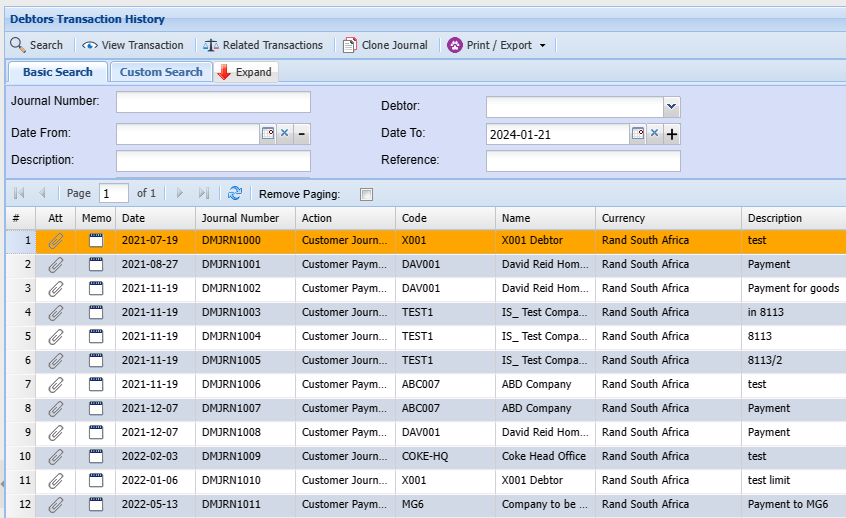Switch to the Custom Search tab
Image resolution: width=846 pixels, height=518 pixels.
[161, 72]
